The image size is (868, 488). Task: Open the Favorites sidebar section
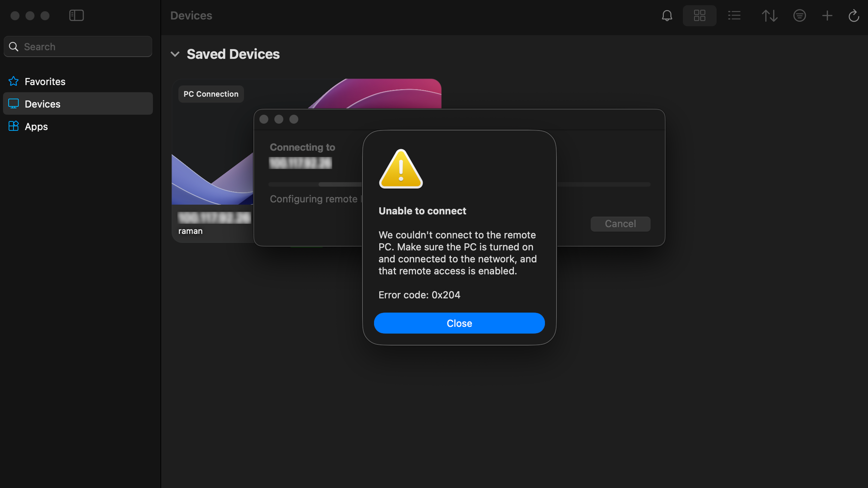[45, 81]
